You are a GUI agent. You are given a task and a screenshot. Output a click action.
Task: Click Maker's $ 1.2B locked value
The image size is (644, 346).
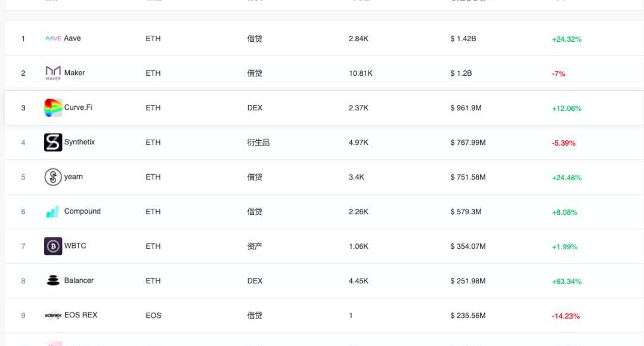(461, 73)
